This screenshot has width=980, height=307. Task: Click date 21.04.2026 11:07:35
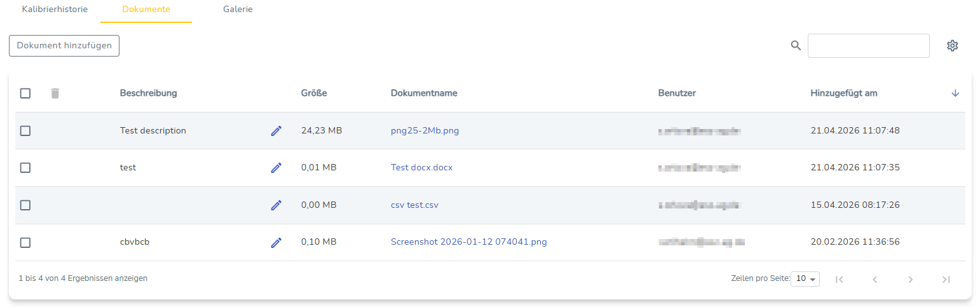855,168
